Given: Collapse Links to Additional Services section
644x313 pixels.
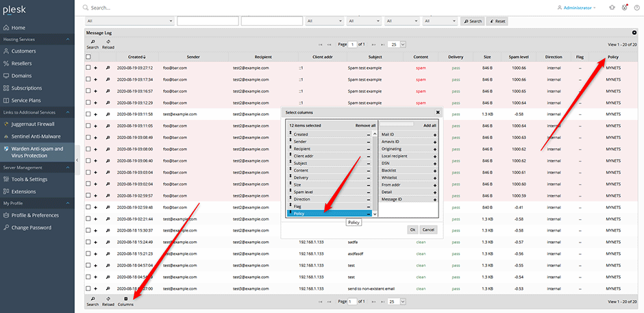Looking at the screenshot, I should [69, 112].
